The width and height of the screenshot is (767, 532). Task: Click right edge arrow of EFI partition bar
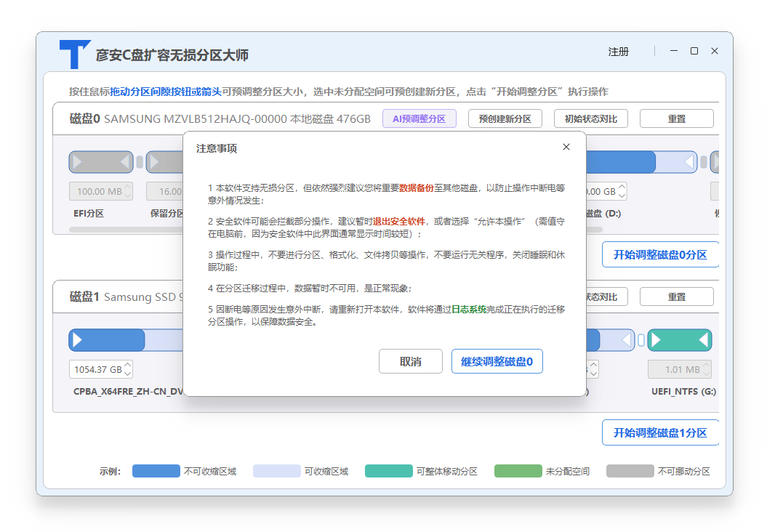click(125, 162)
